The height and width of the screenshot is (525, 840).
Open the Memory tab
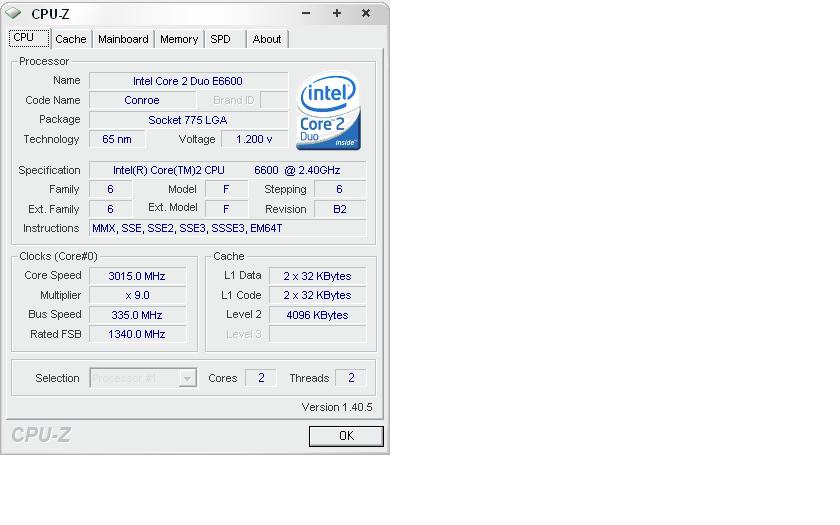click(x=179, y=39)
